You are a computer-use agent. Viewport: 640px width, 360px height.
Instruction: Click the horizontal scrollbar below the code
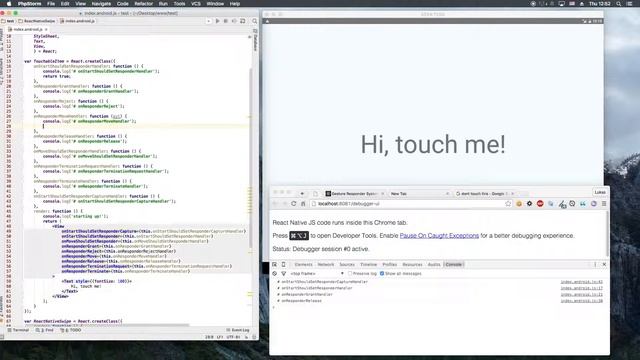pos(106,325)
